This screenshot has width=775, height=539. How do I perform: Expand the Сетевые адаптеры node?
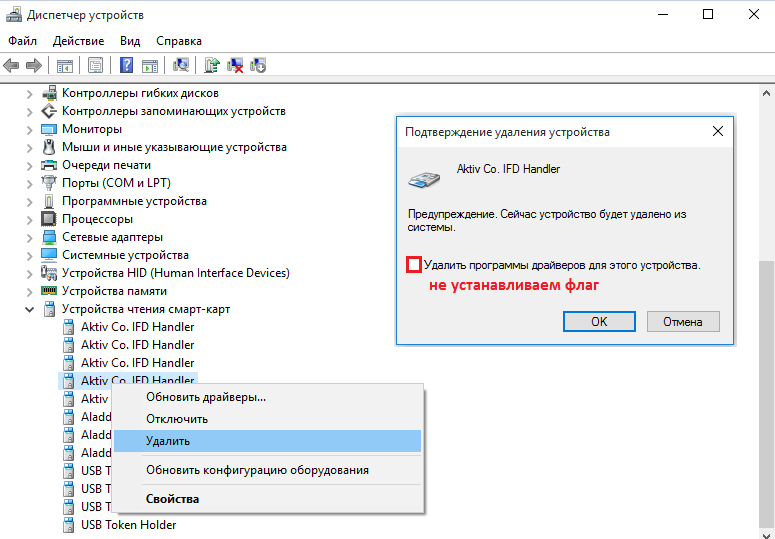(x=29, y=237)
